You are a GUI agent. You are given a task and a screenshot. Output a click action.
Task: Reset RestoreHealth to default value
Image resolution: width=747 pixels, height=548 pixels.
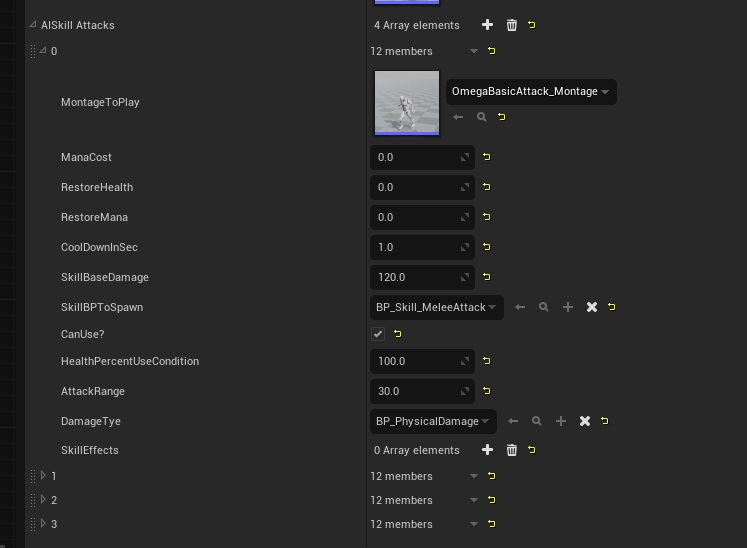click(486, 187)
